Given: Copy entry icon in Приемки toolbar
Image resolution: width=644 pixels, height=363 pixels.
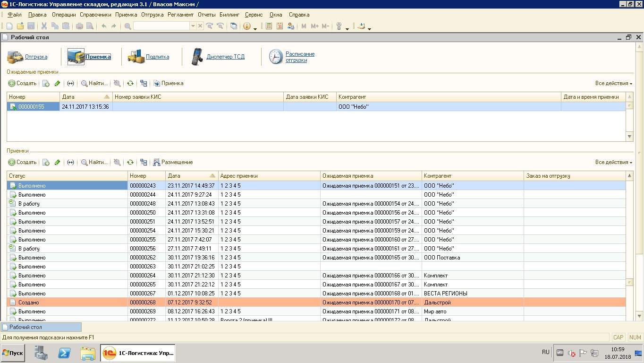Looking at the screenshot, I should 46,162.
